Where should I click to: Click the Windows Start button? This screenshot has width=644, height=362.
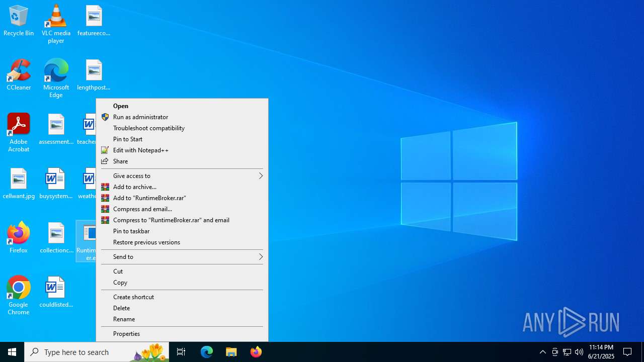click(12, 352)
